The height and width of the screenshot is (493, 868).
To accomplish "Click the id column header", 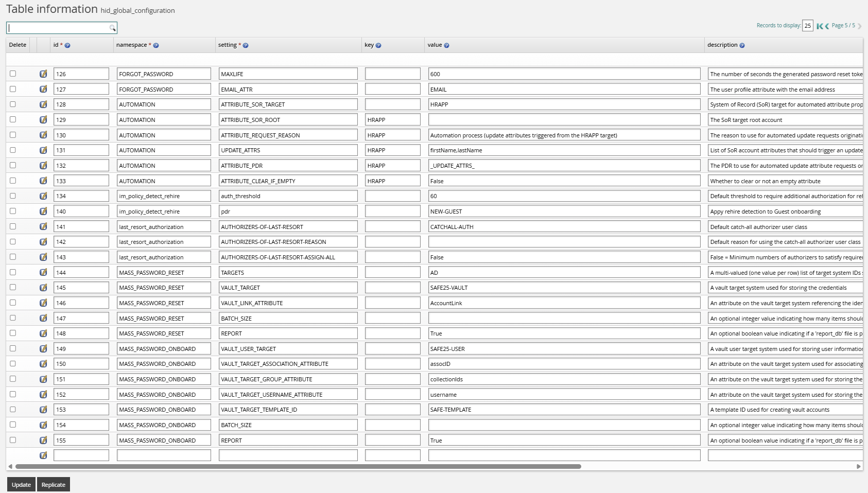I will tap(56, 45).
